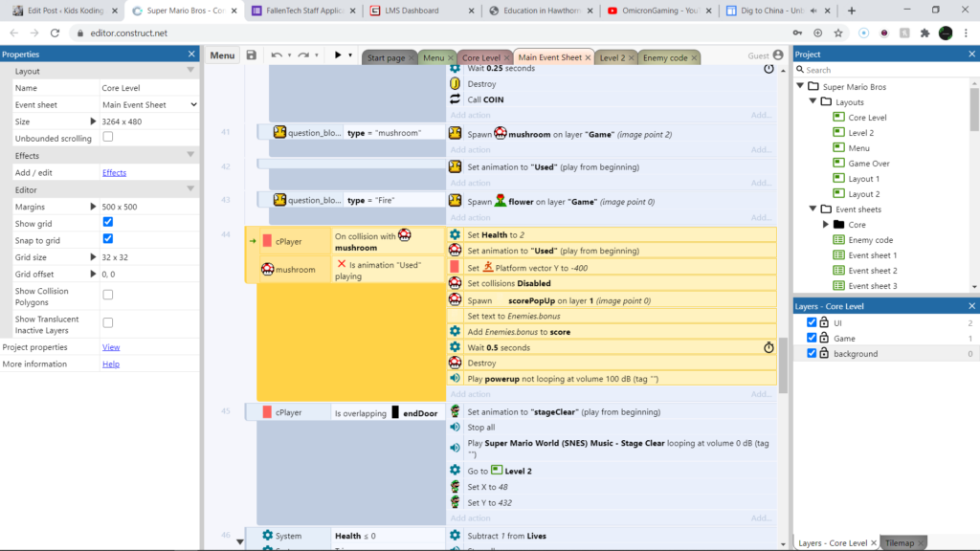Viewport: 980px width, 551px height.
Task: Expand the Margins property arrow
Action: [93, 207]
